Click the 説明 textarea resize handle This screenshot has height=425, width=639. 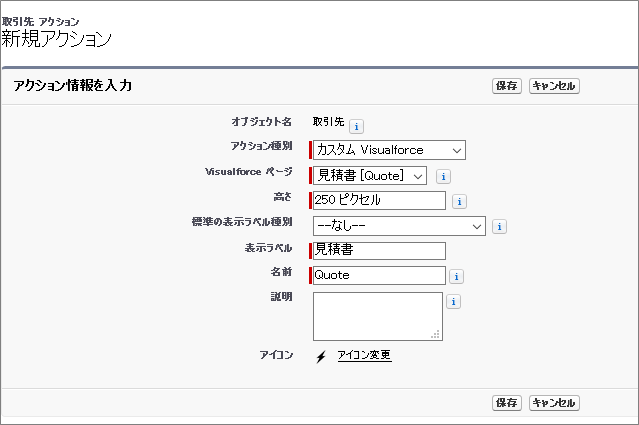point(437,335)
